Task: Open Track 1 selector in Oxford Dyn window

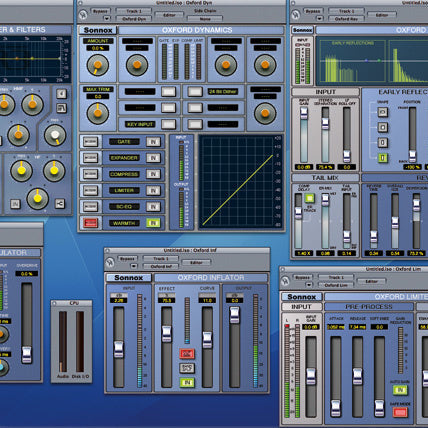Action: click(133, 11)
